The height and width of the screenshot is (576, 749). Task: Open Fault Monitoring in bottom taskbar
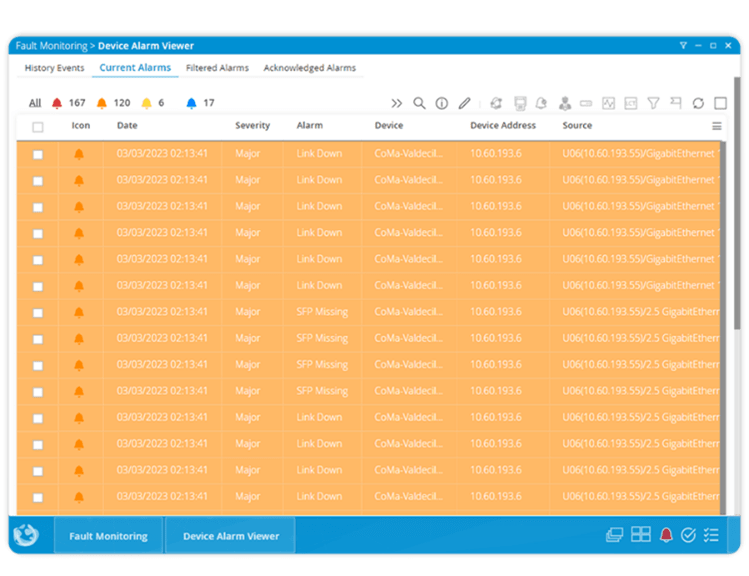tap(108, 536)
